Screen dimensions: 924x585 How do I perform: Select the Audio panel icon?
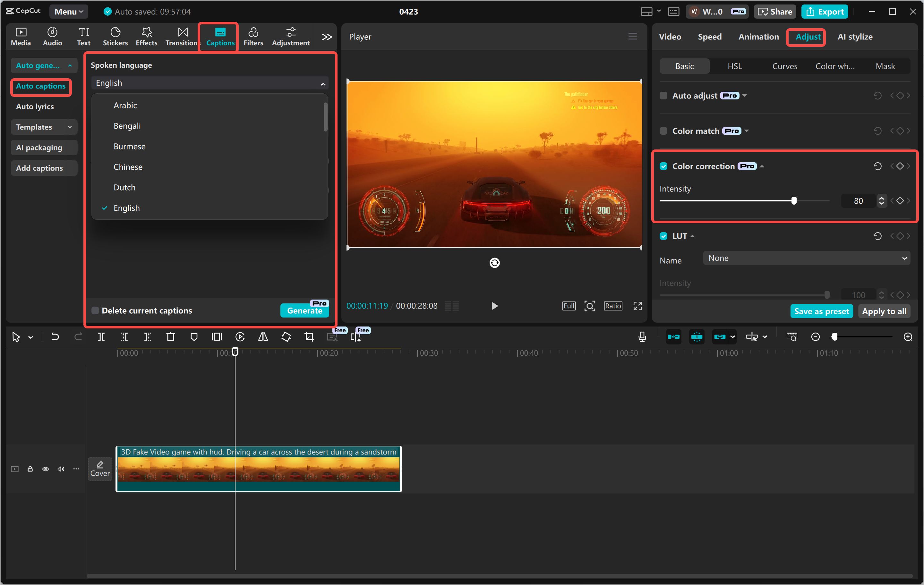pyautogui.click(x=52, y=37)
